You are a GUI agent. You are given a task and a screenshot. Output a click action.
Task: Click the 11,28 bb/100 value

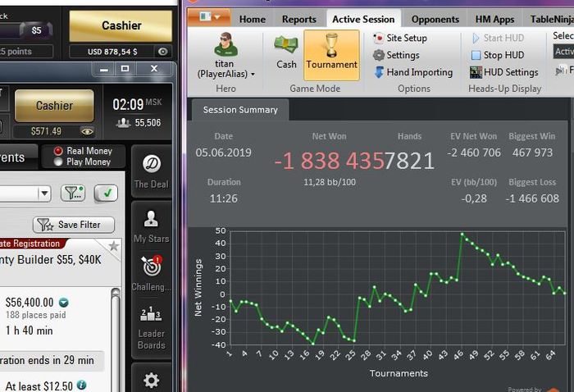(330, 182)
